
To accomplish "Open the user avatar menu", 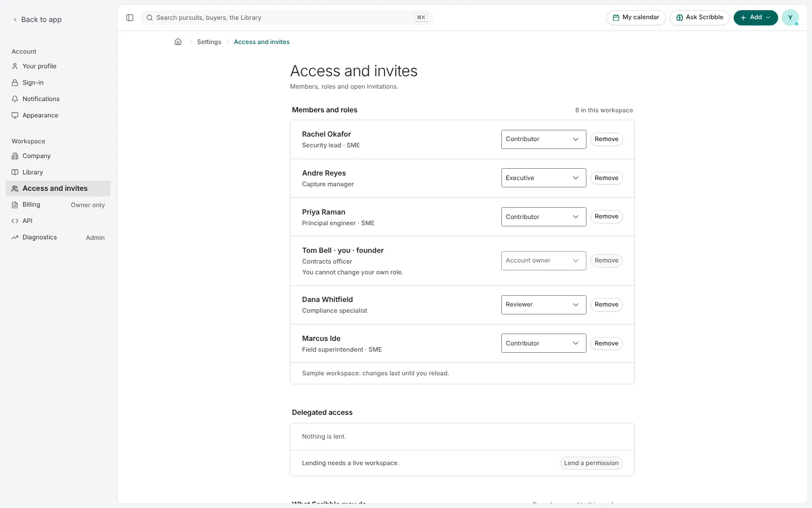I will point(790,17).
